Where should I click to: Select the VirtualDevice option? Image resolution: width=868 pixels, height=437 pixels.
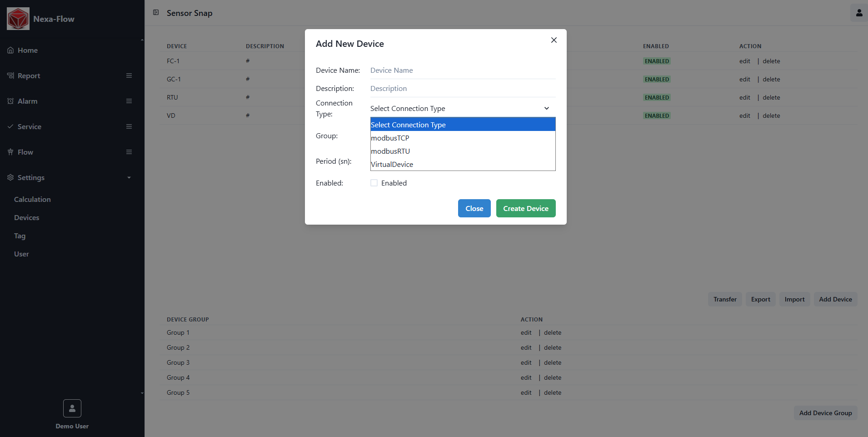pyautogui.click(x=392, y=164)
